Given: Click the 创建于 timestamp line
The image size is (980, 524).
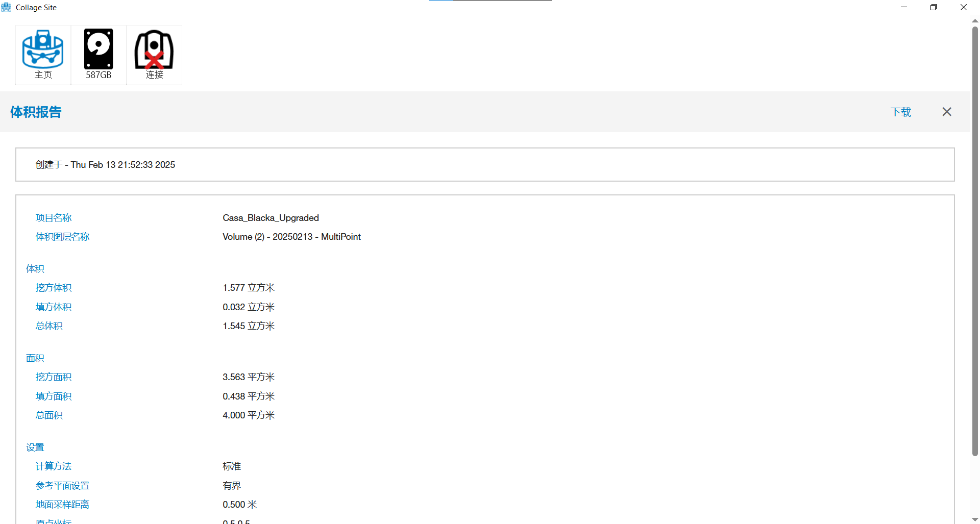Looking at the screenshot, I should pos(105,165).
